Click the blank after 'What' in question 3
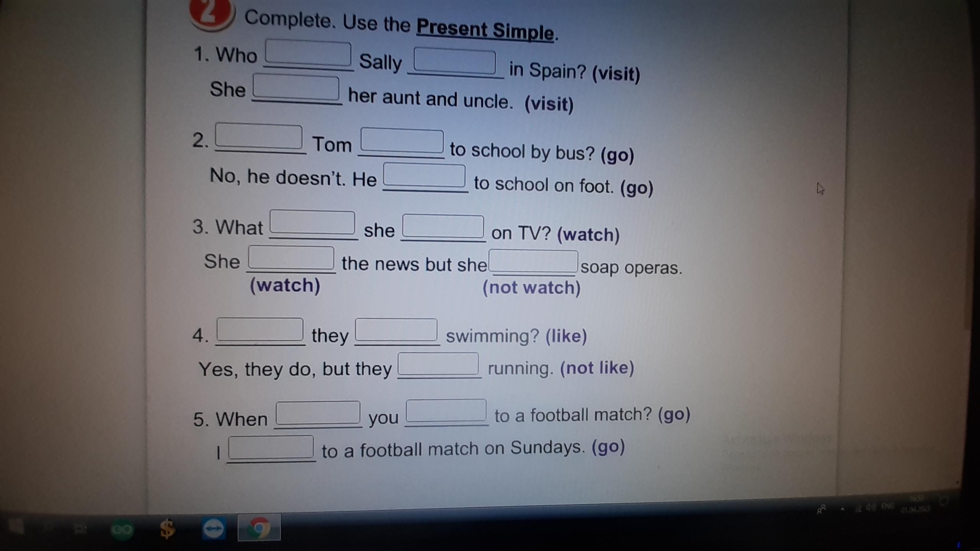The image size is (980, 551). (x=312, y=223)
